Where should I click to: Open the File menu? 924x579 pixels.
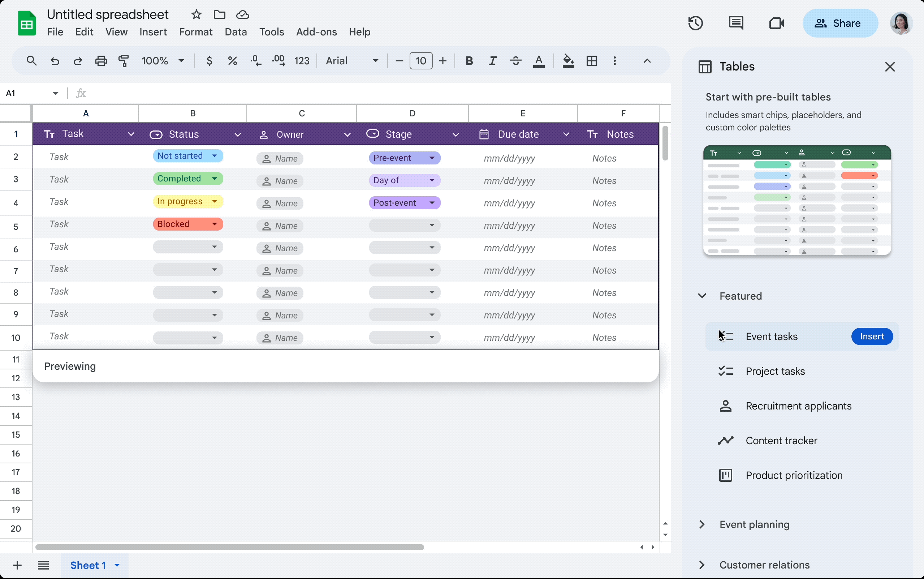(55, 31)
